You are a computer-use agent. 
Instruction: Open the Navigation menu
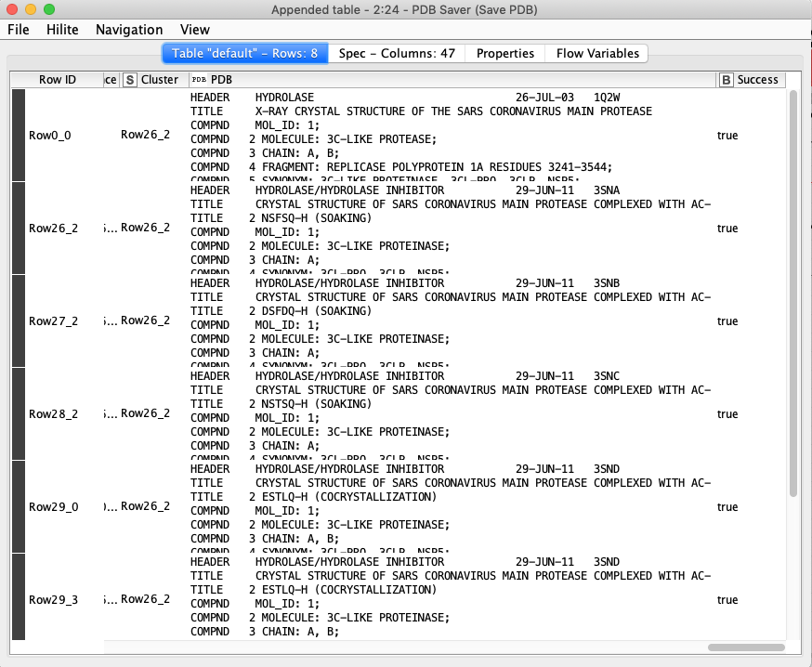pyautogui.click(x=129, y=30)
